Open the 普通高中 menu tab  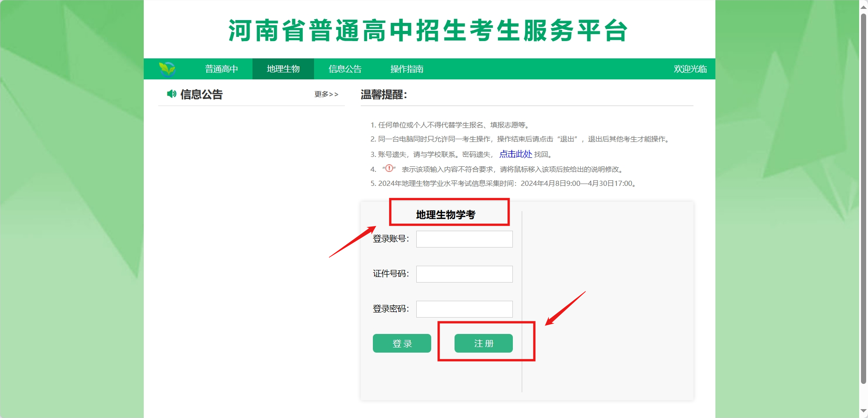(222, 69)
